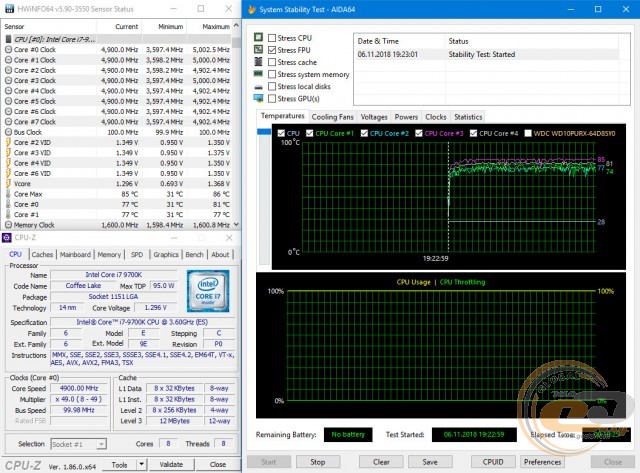Click the Current column header in HWiNFO

(119, 27)
